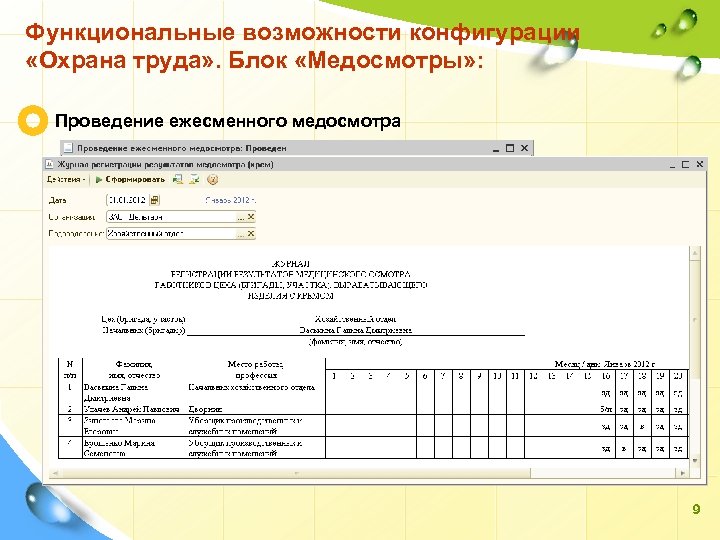Screen dimensions: 720x540
Task: Click the second report settings icon in toolbar
Action: (x=195, y=180)
